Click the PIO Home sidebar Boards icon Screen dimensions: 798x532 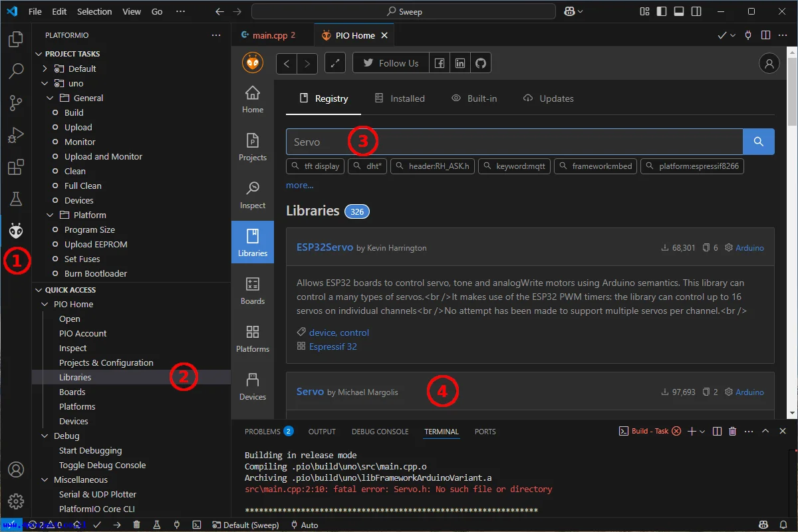[x=253, y=291]
